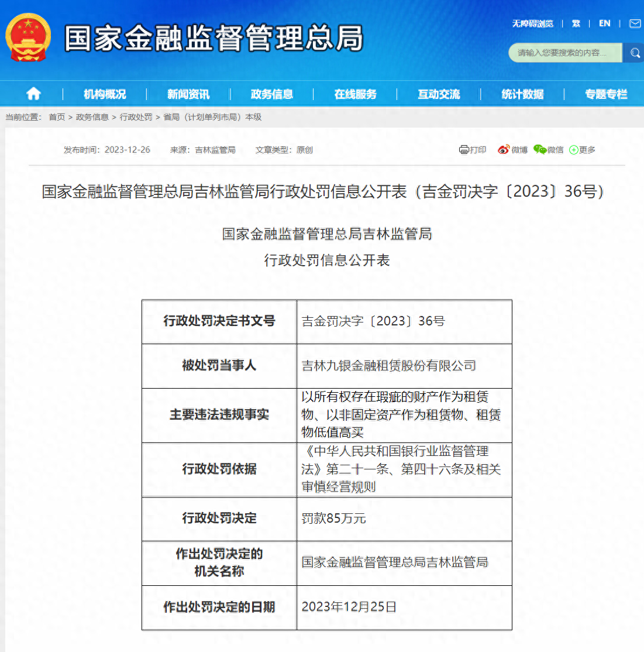Open the 政务信息 navigation menu
The width and height of the screenshot is (644, 652).
tap(272, 94)
